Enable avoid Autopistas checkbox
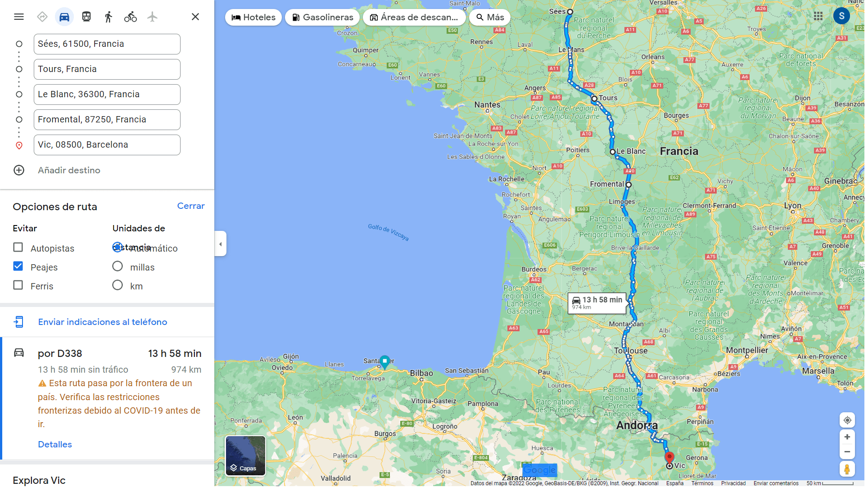 coord(18,248)
